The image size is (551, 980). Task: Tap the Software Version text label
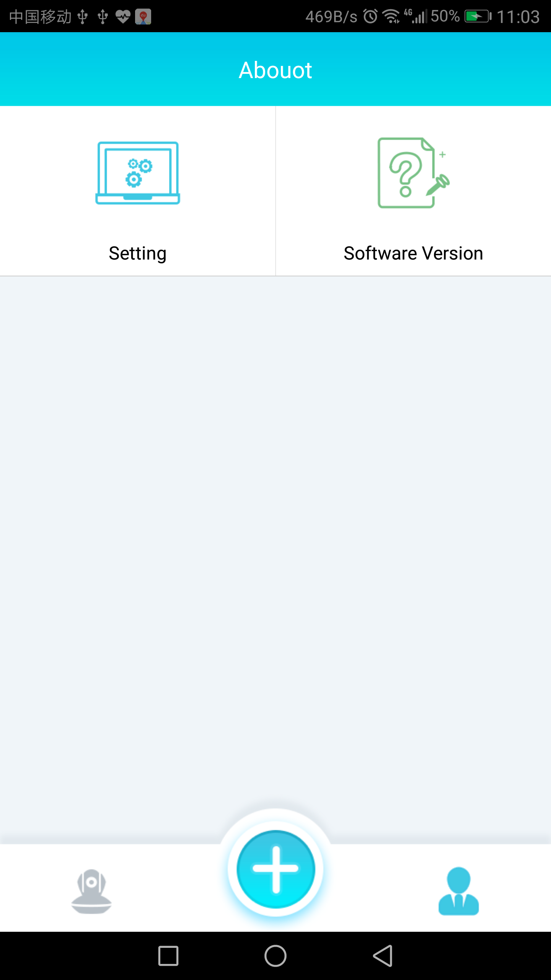tap(413, 253)
